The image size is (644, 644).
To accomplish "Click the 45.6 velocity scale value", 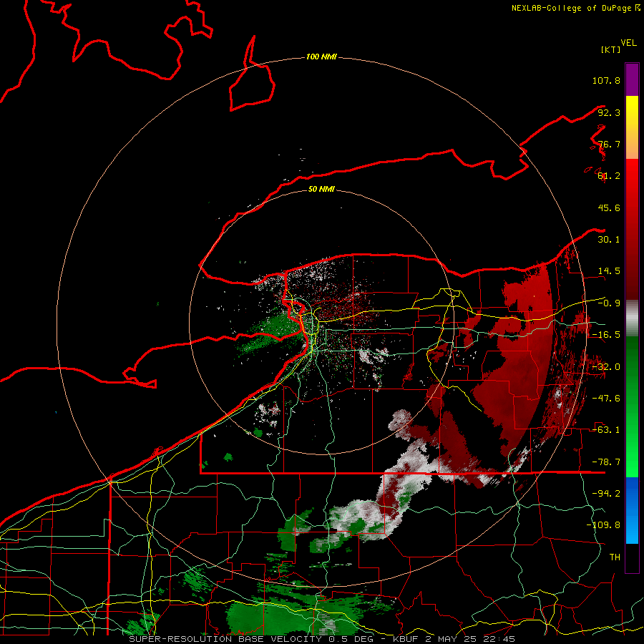I will (x=609, y=208).
